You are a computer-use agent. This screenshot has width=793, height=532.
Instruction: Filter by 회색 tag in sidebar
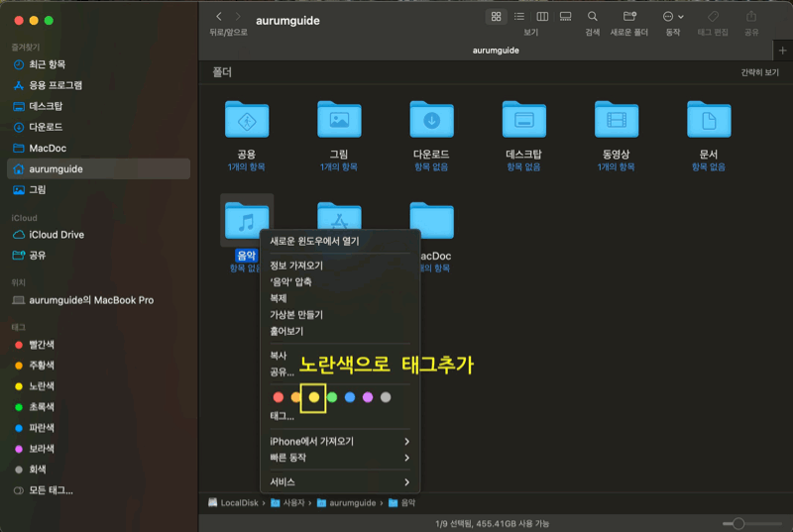98,470
